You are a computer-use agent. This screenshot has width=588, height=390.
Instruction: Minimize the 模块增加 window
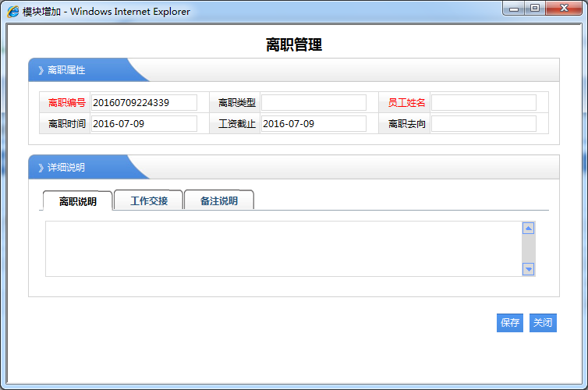tap(514, 9)
